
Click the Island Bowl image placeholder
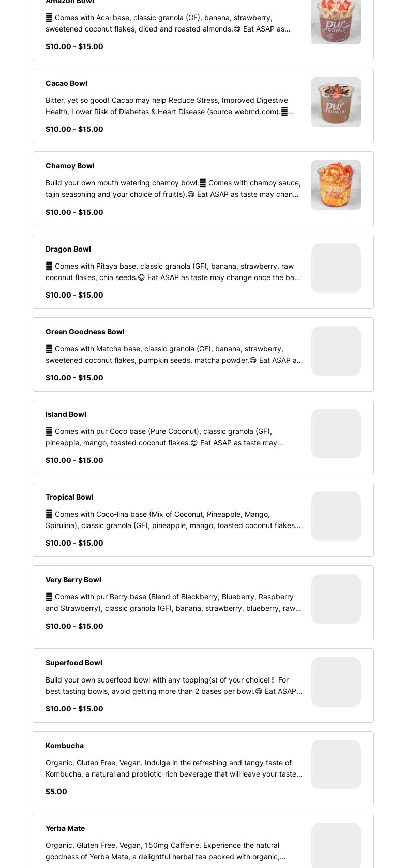click(x=336, y=433)
